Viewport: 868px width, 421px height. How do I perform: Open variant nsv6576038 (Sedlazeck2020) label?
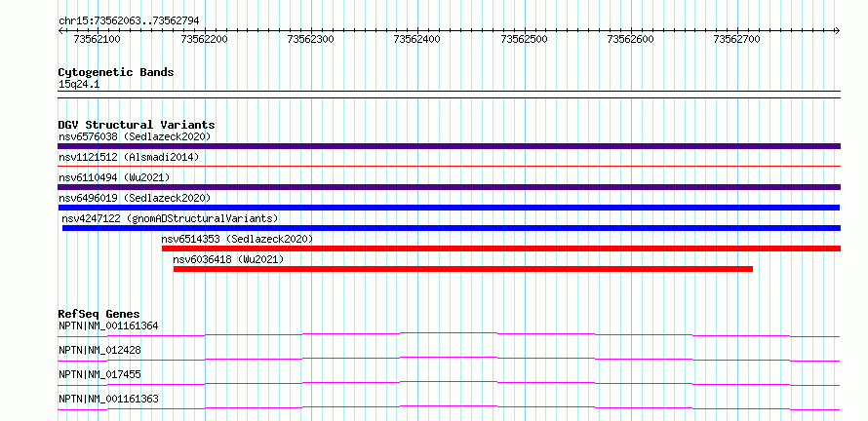[x=135, y=136]
